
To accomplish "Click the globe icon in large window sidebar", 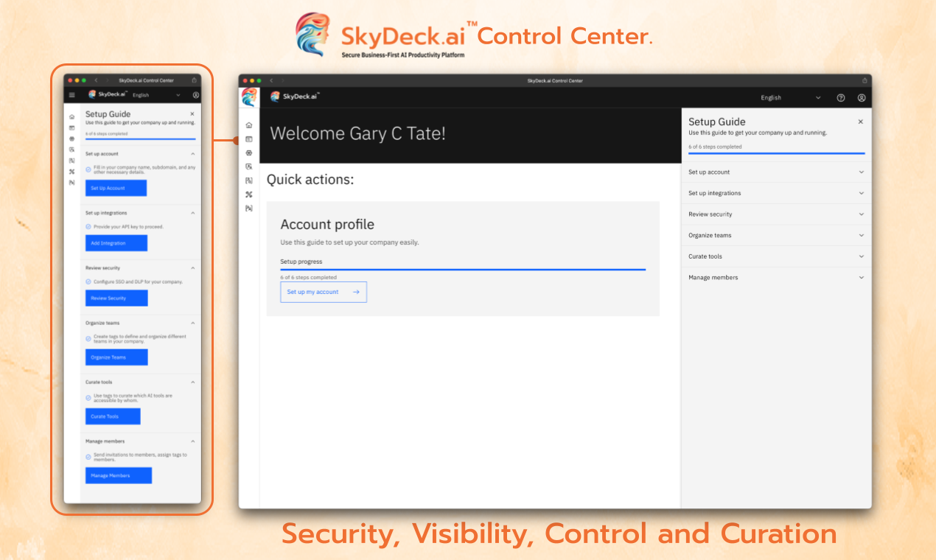I will coord(249,153).
